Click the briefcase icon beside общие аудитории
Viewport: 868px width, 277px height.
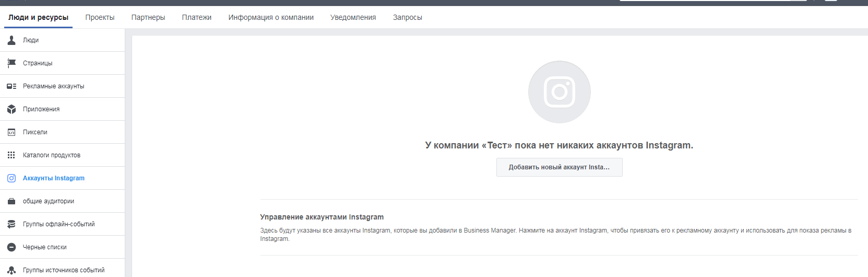click(x=11, y=201)
